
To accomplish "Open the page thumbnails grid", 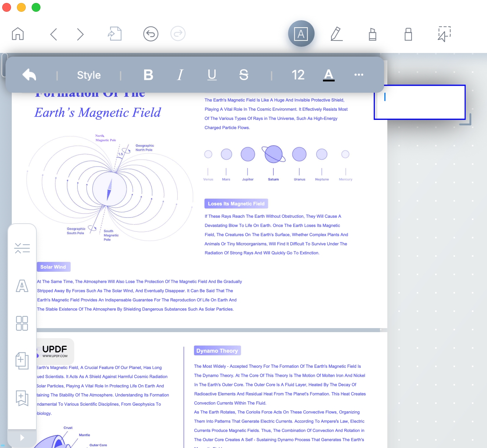I will 22,323.
